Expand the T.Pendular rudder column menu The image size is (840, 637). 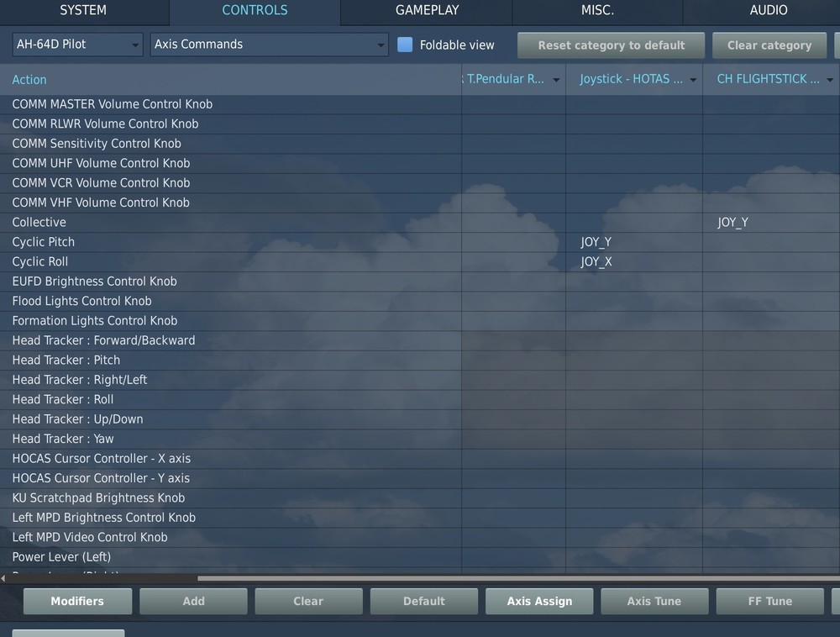point(555,79)
